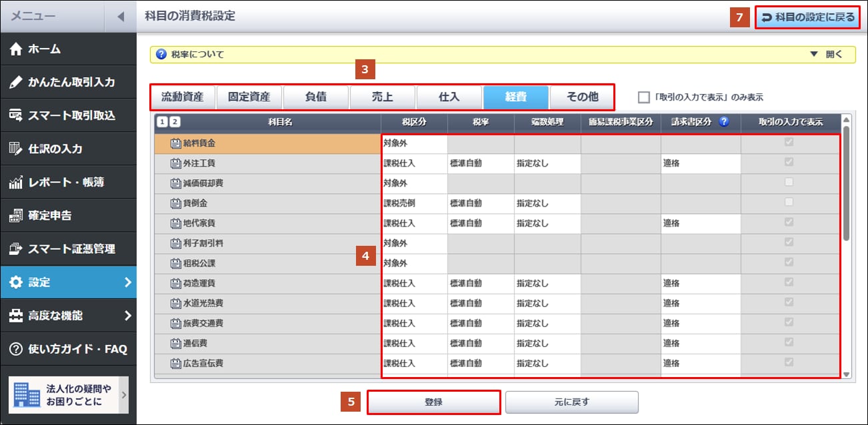
Task: Expand the 税率について panel with 開く
Action: point(827,55)
